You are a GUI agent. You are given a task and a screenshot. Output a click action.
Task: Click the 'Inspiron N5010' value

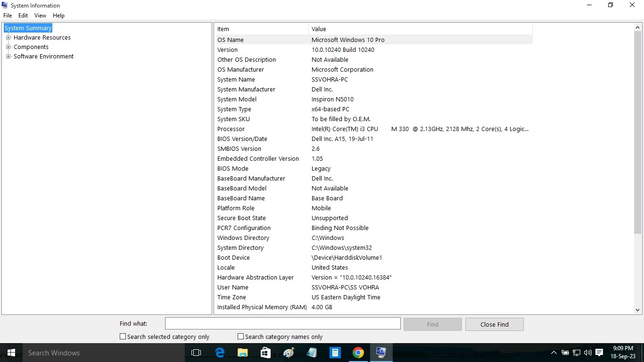pos(332,99)
